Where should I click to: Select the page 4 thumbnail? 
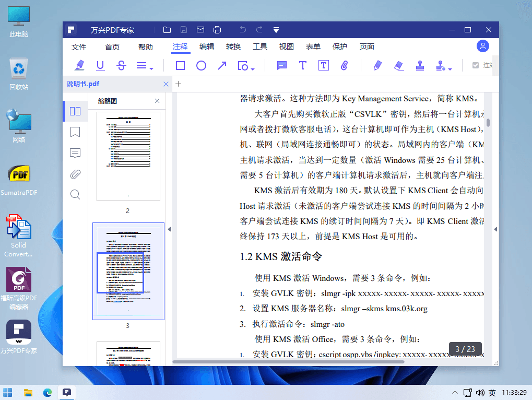tap(128, 354)
